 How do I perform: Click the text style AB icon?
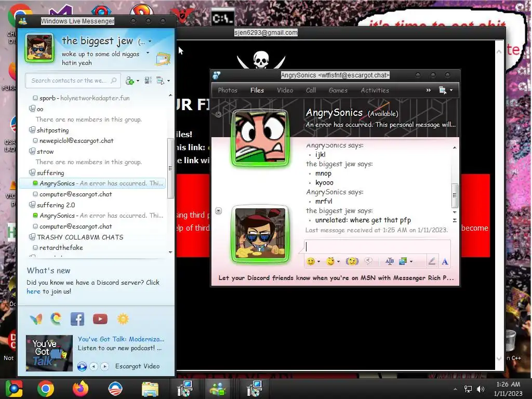coord(390,261)
